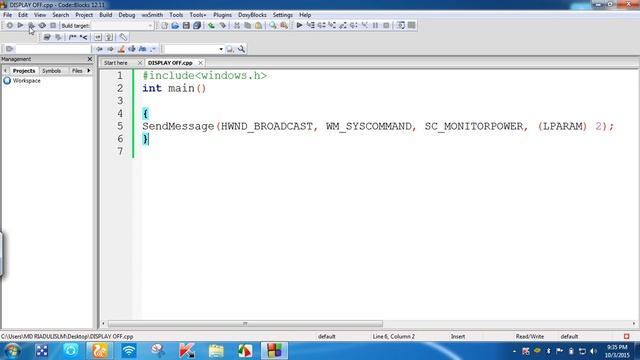Click the Rebuild icon
640x360 pixels.
click(x=42, y=25)
